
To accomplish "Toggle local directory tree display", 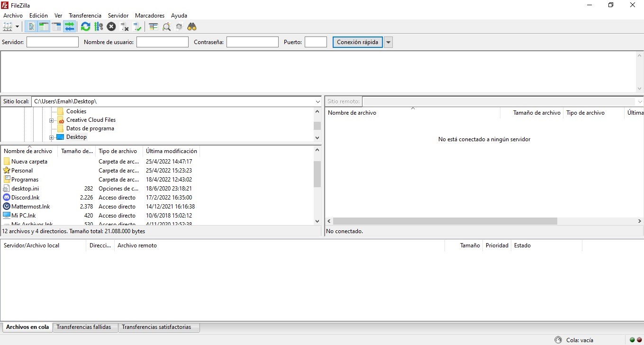I will pos(44,27).
